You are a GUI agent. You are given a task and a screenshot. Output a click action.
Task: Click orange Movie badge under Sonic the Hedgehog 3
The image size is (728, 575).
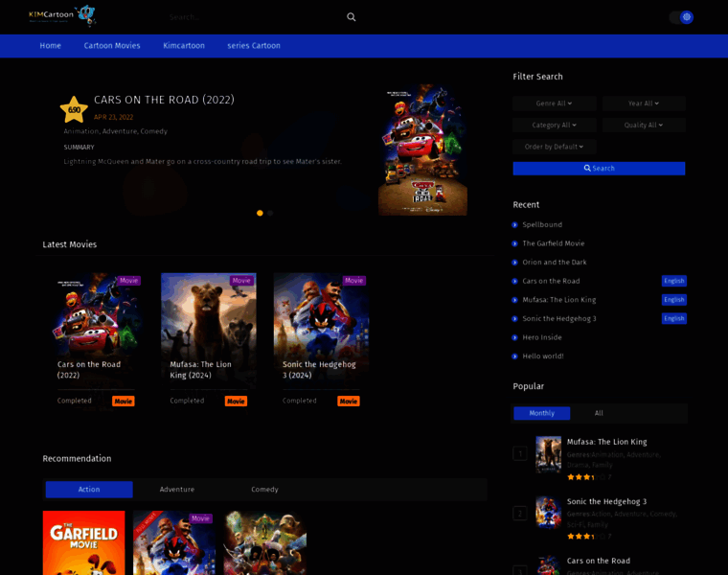pos(349,402)
